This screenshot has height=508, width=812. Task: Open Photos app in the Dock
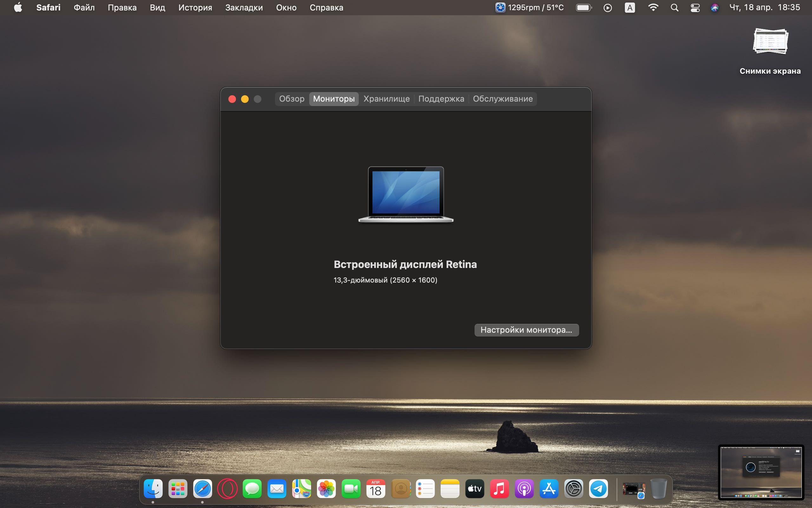(x=326, y=489)
